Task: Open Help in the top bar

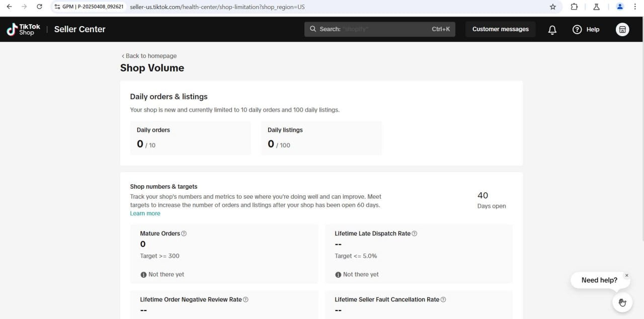Action: [x=586, y=29]
